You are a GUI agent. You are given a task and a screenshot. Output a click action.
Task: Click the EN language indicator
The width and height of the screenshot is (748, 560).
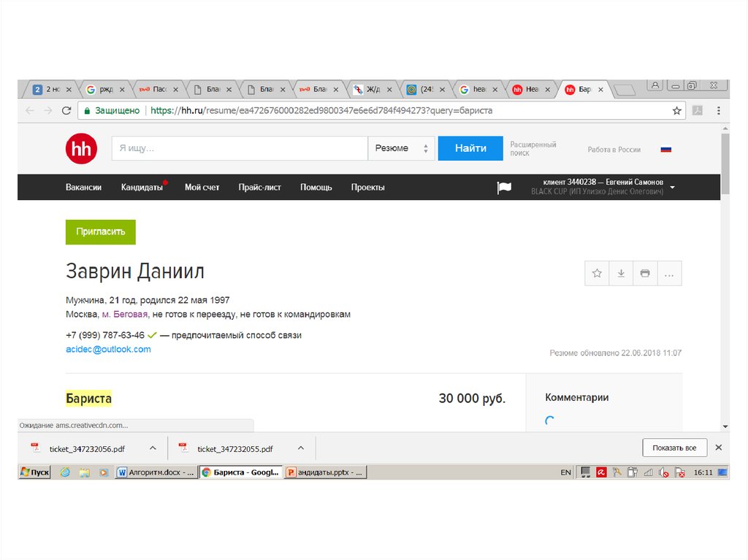565,472
